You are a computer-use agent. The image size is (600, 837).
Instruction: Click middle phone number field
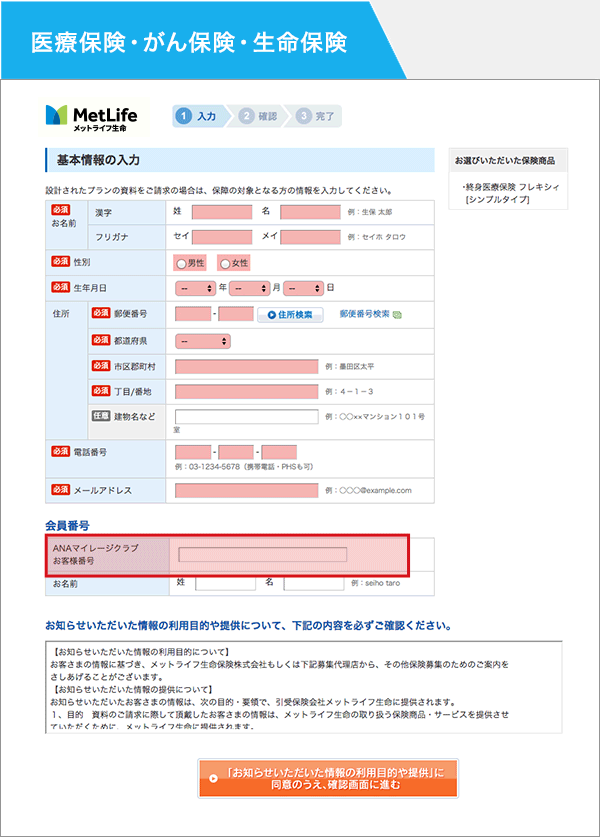(x=236, y=452)
